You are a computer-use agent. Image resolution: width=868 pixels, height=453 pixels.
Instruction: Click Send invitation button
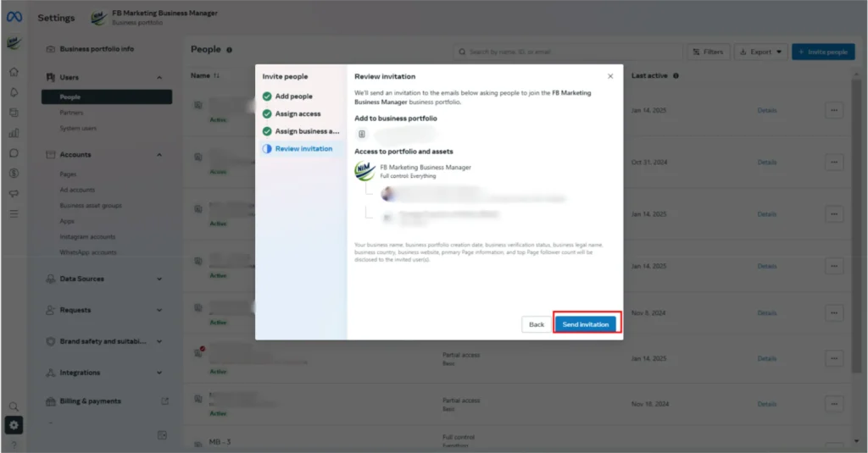point(586,324)
